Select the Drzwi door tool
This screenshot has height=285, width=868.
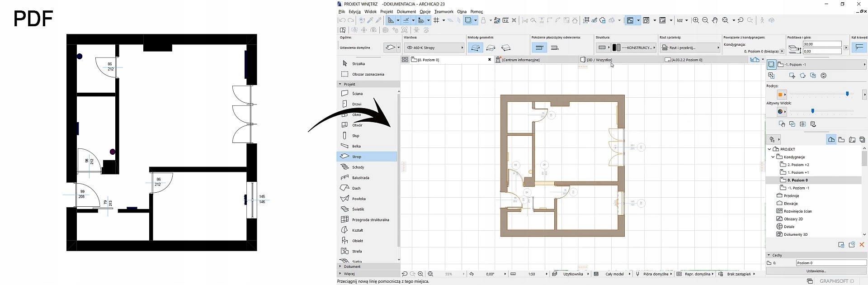357,104
